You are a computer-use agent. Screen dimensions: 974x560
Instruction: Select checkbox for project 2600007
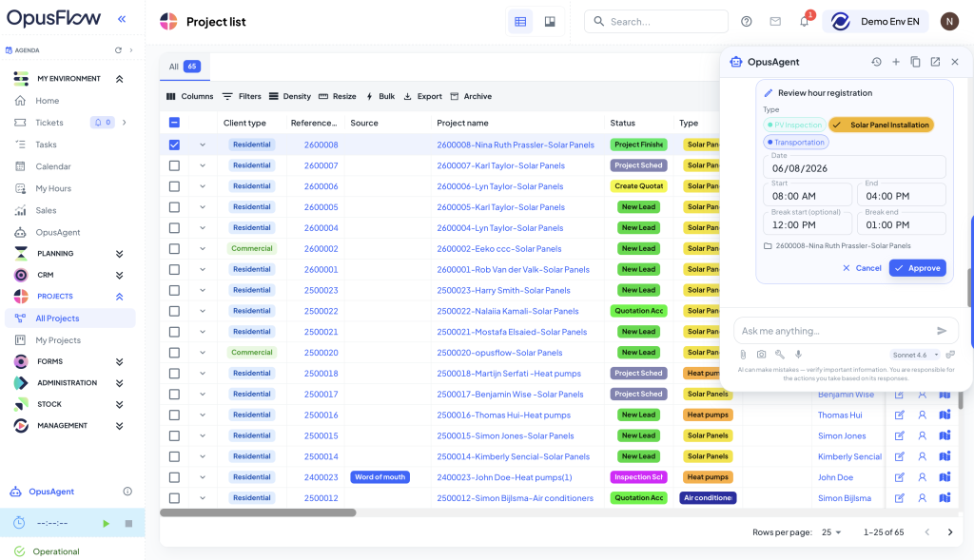175,165
